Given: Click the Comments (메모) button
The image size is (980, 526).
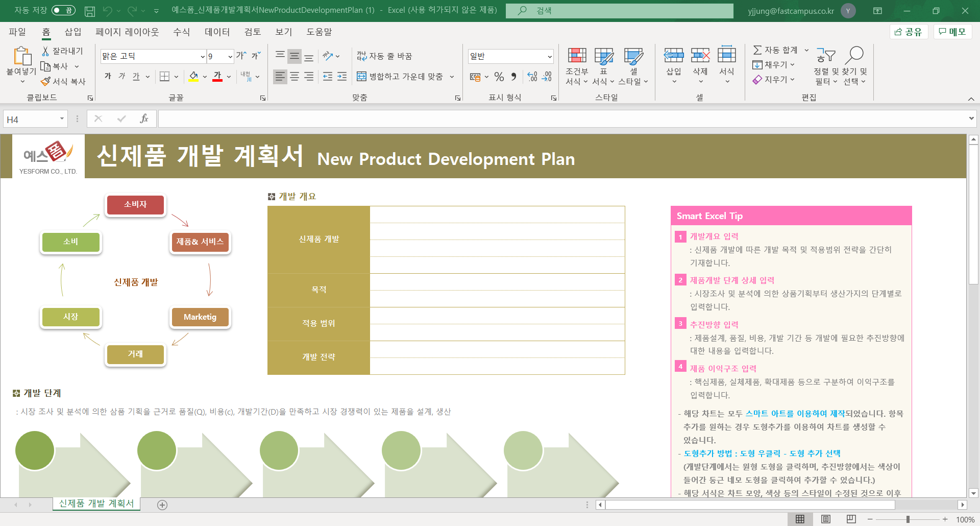Looking at the screenshot, I should click(x=952, y=32).
